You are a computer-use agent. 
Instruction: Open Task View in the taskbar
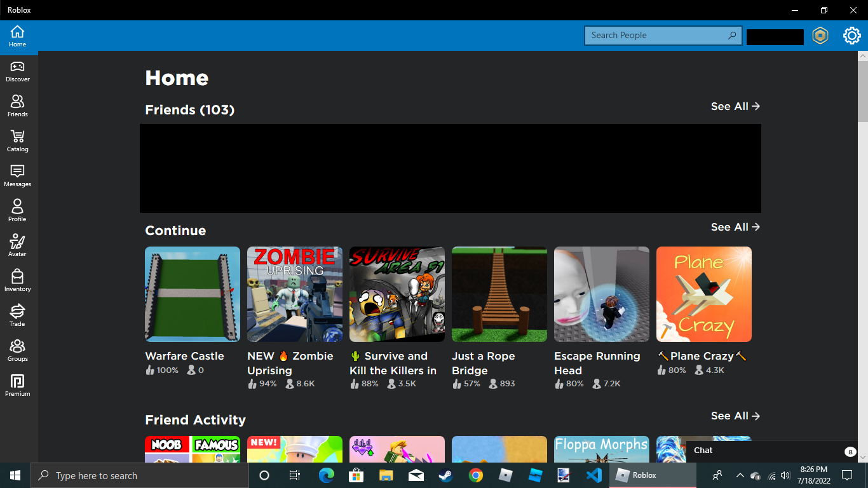click(x=295, y=475)
